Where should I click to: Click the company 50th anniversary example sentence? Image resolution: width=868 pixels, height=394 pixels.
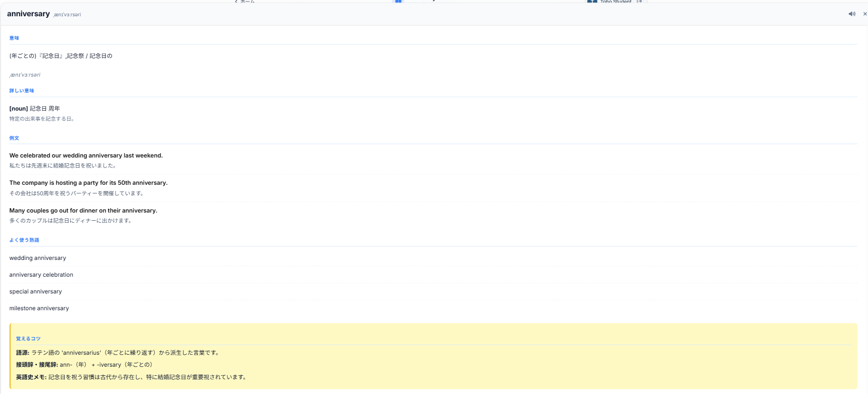pyautogui.click(x=89, y=183)
